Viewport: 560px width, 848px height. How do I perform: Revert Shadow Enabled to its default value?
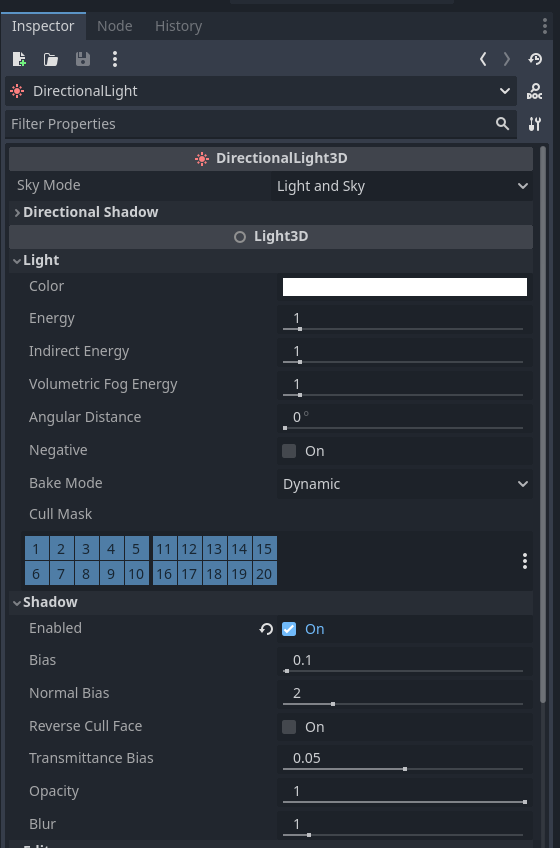tap(266, 629)
